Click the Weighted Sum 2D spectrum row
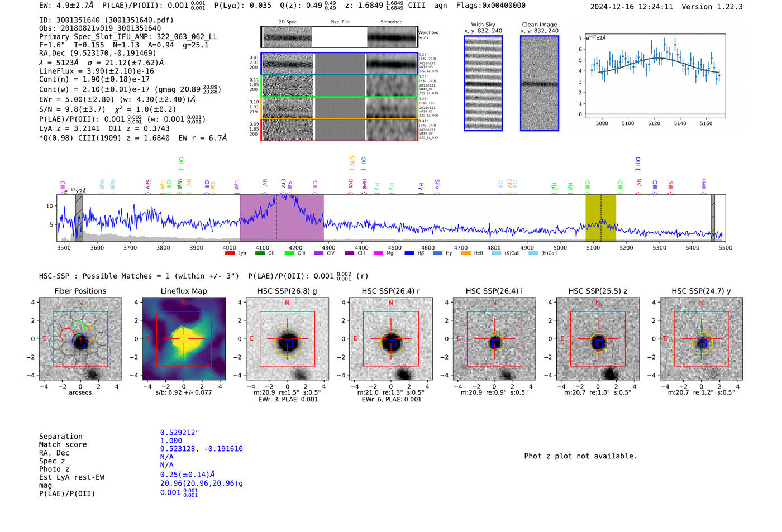This screenshot has height=532, width=782. coord(340,37)
